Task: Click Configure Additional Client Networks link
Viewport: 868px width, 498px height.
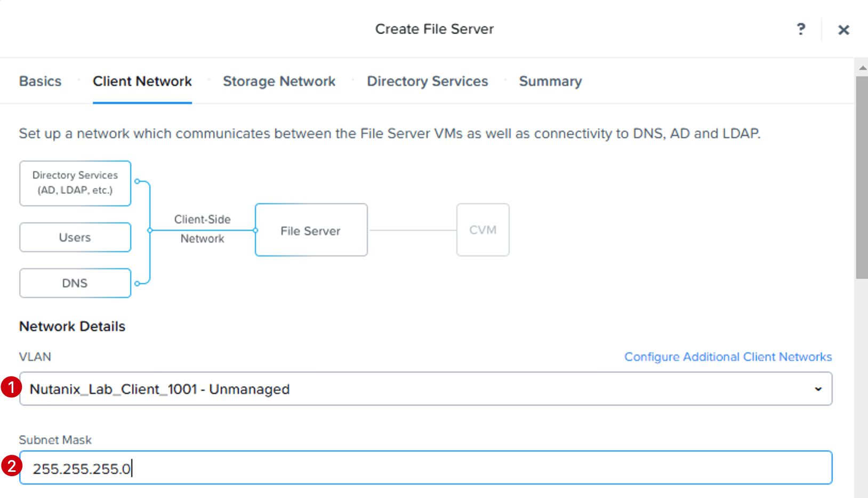Action: (728, 357)
